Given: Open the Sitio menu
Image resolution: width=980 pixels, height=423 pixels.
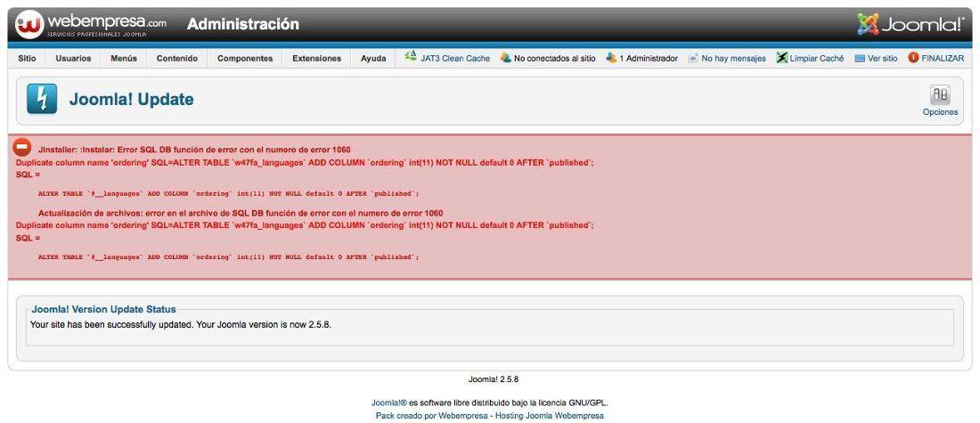Looking at the screenshot, I should coord(27,58).
